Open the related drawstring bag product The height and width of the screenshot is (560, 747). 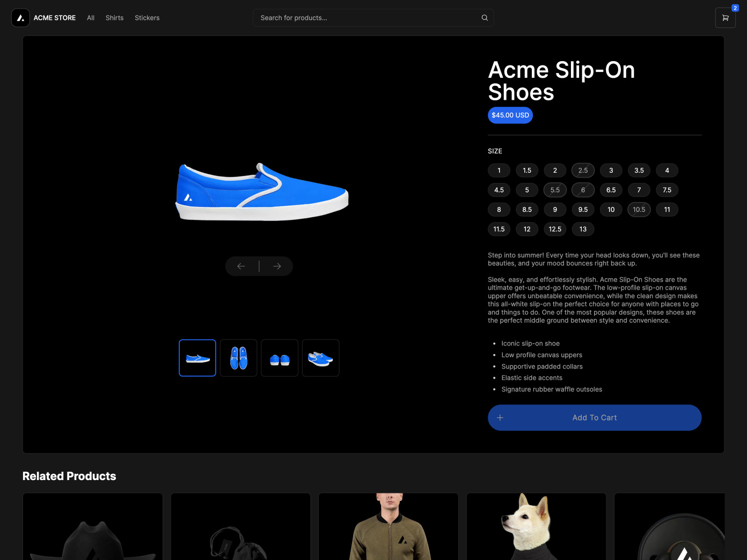240,527
